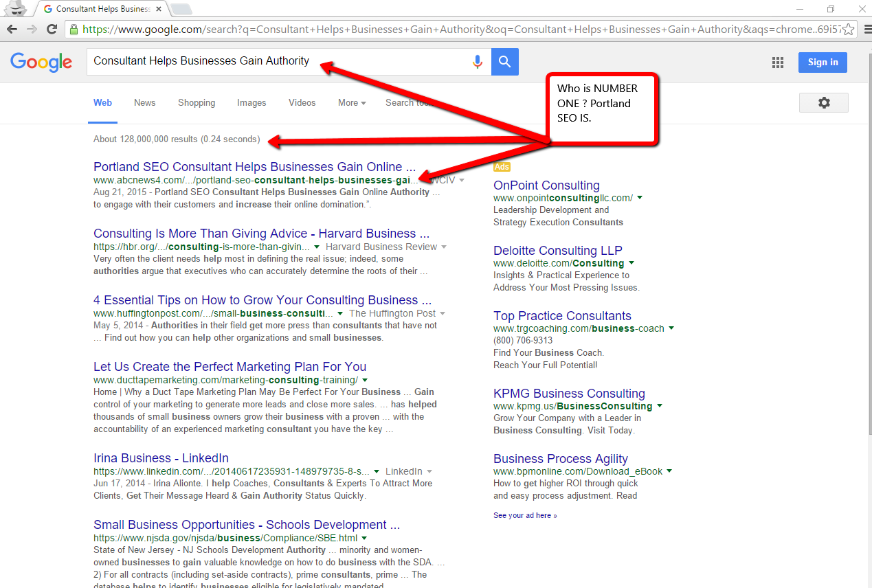This screenshot has width=872, height=588.
Task: Open the Google apps grid
Action: click(778, 63)
